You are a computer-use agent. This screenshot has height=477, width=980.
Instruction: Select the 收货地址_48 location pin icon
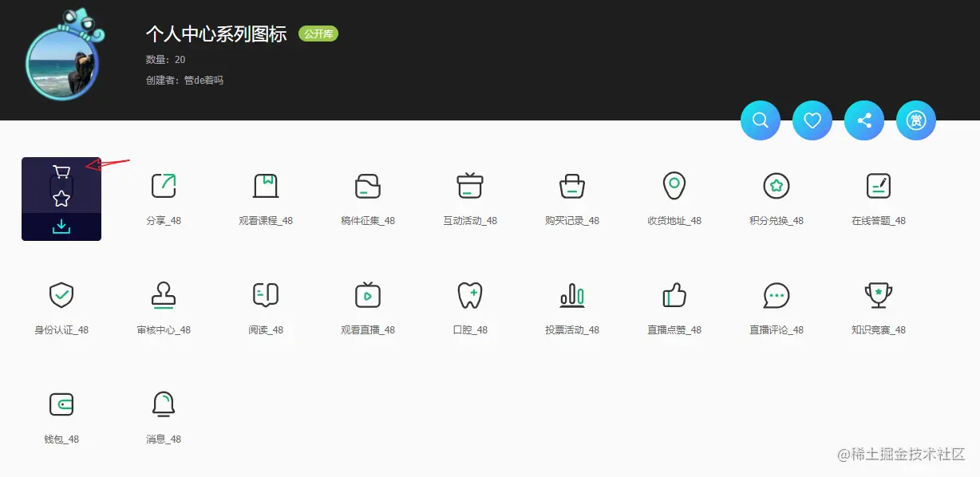[x=674, y=185]
